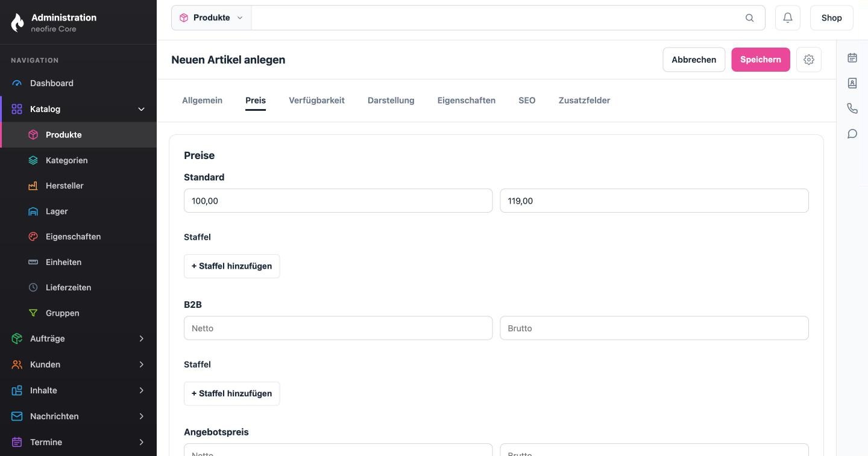This screenshot has width=868, height=456.
Task: Open the phone icon in right rail
Action: pos(852,108)
